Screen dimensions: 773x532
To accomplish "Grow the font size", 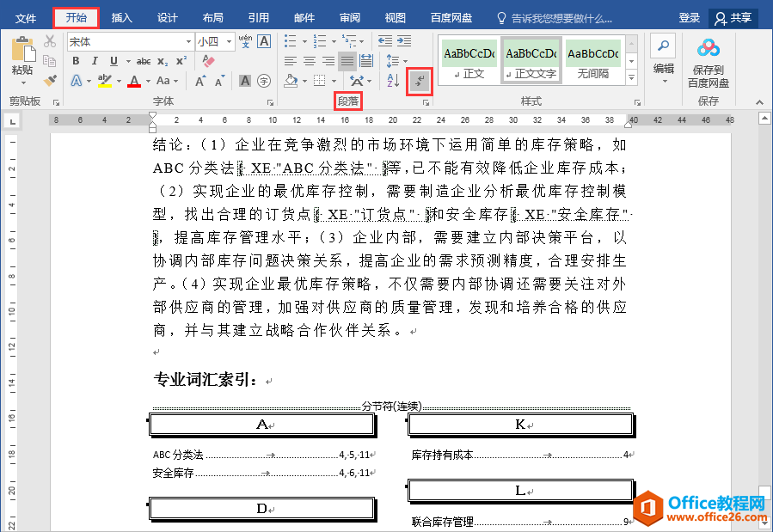I will (x=200, y=81).
